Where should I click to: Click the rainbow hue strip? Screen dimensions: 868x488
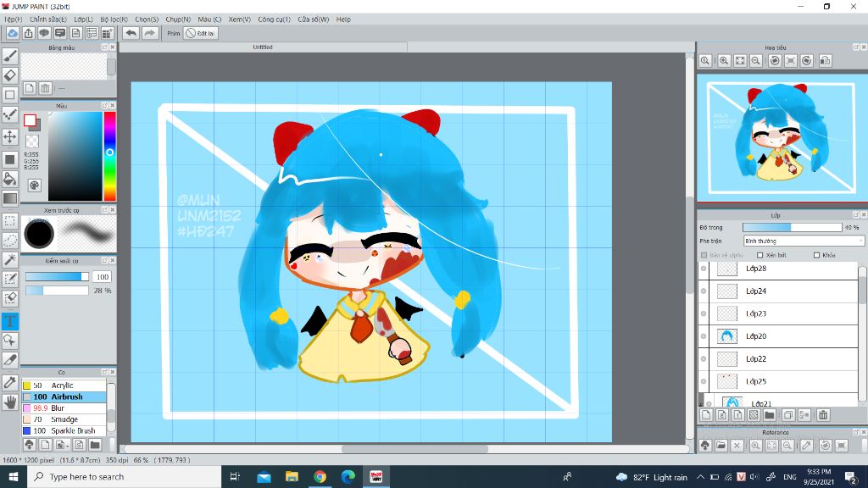(x=109, y=156)
